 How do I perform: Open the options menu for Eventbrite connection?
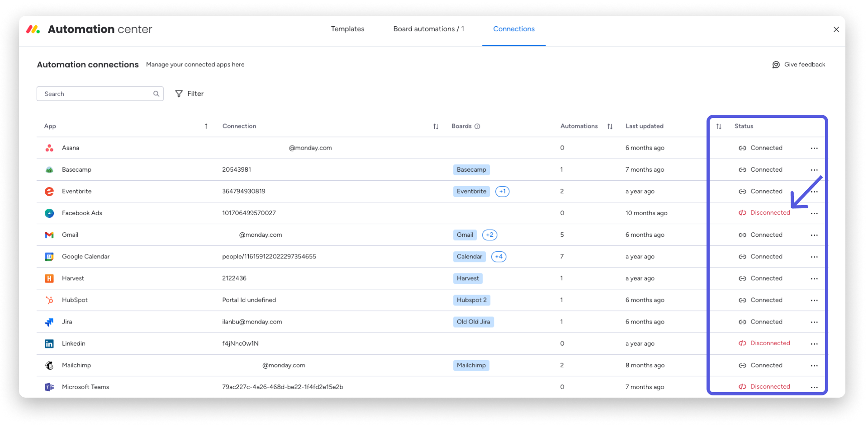click(814, 191)
